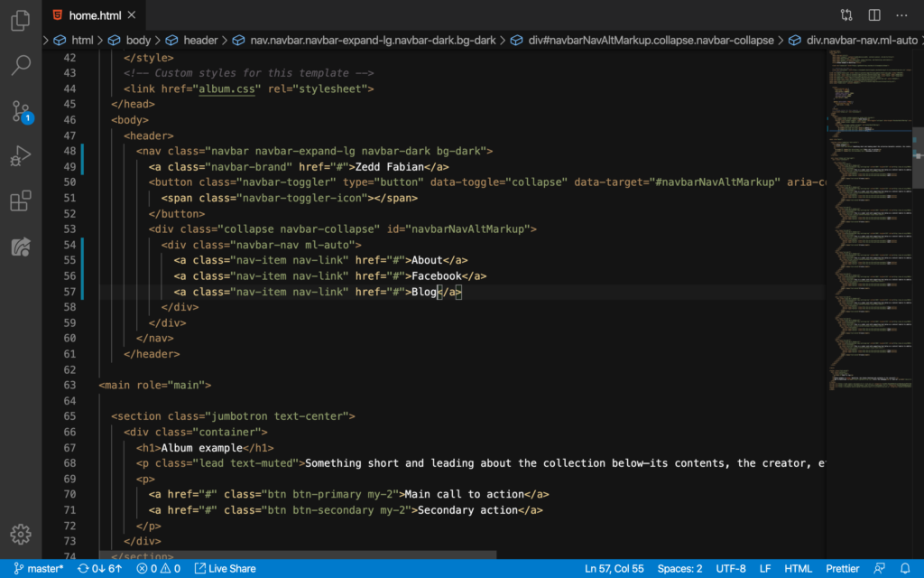Place cursor on 'Blog' link text
924x578 pixels.
coord(424,292)
